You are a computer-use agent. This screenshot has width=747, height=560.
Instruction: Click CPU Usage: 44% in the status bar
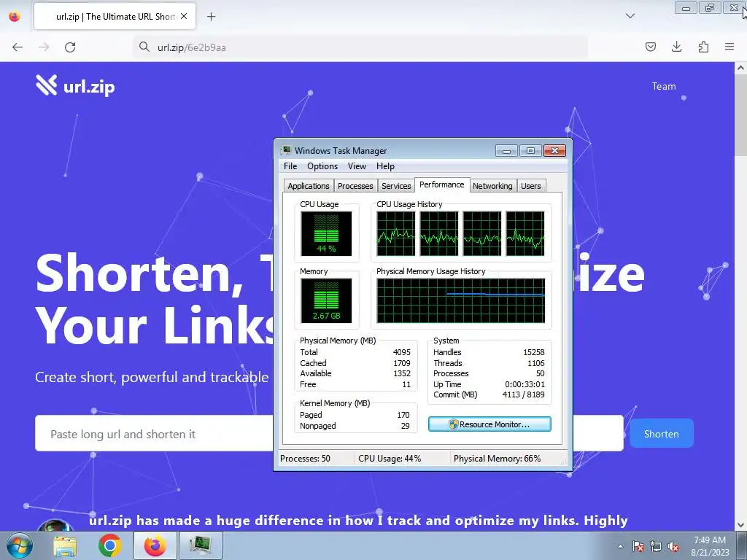click(x=390, y=459)
